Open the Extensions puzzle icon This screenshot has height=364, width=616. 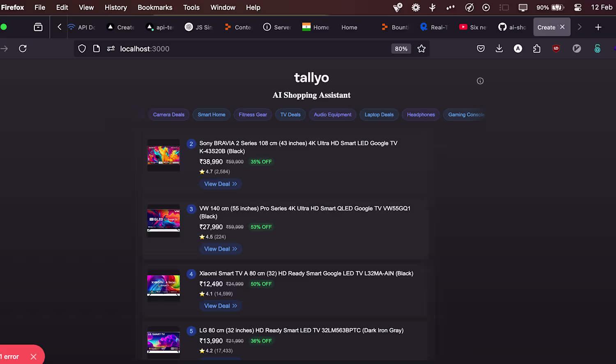(537, 49)
